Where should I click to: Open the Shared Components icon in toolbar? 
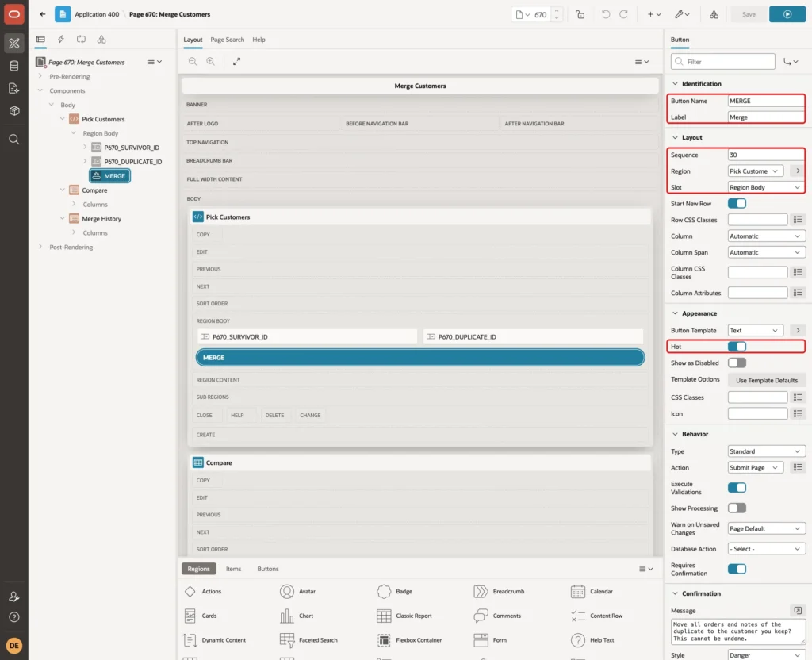(714, 14)
